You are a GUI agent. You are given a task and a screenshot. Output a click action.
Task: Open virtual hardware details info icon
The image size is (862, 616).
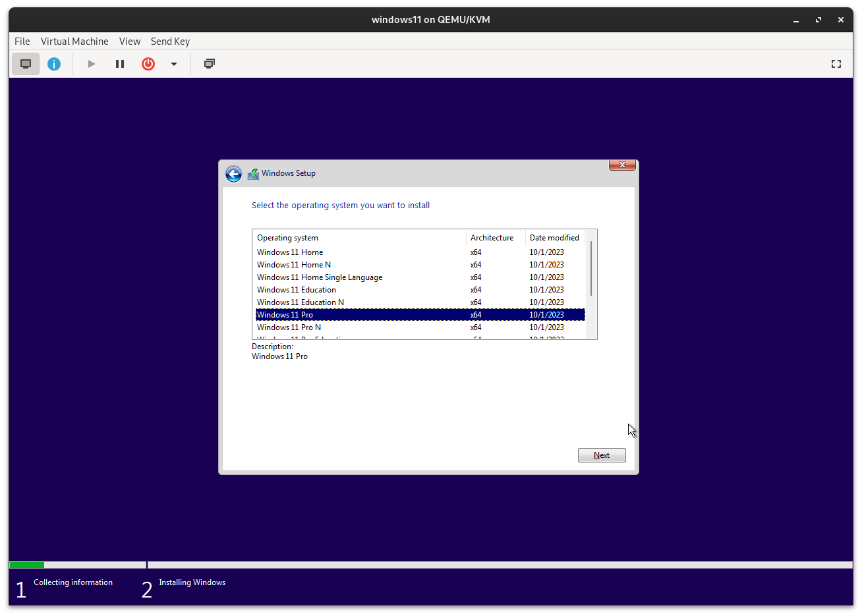(54, 64)
